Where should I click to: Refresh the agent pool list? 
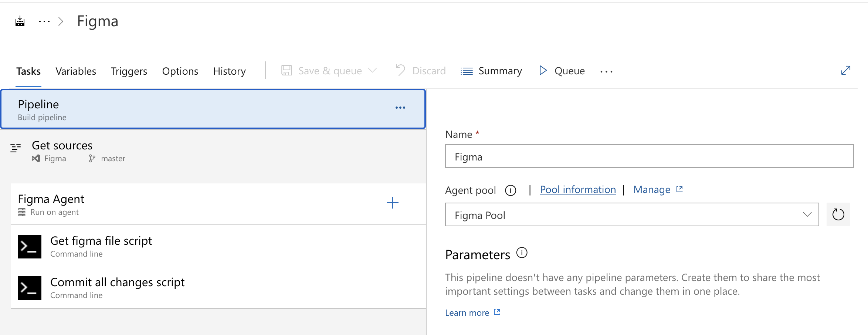[838, 214]
